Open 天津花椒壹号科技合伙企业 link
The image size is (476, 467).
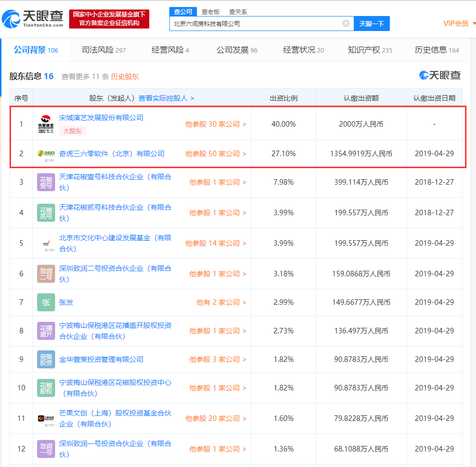[x=115, y=182]
